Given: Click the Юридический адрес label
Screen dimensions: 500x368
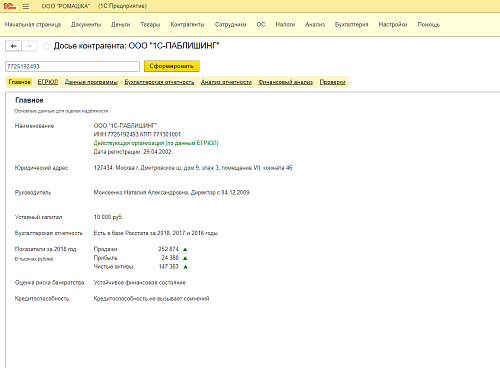Looking at the screenshot, I should [41, 168].
